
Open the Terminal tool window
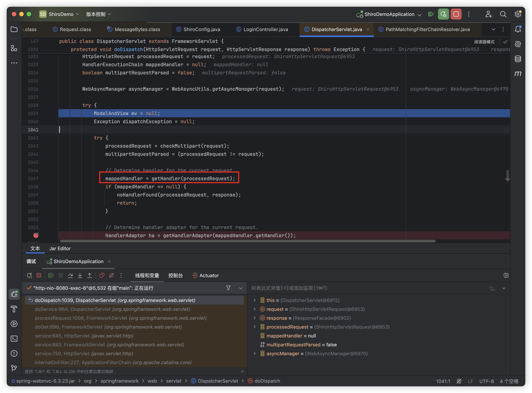click(14, 339)
